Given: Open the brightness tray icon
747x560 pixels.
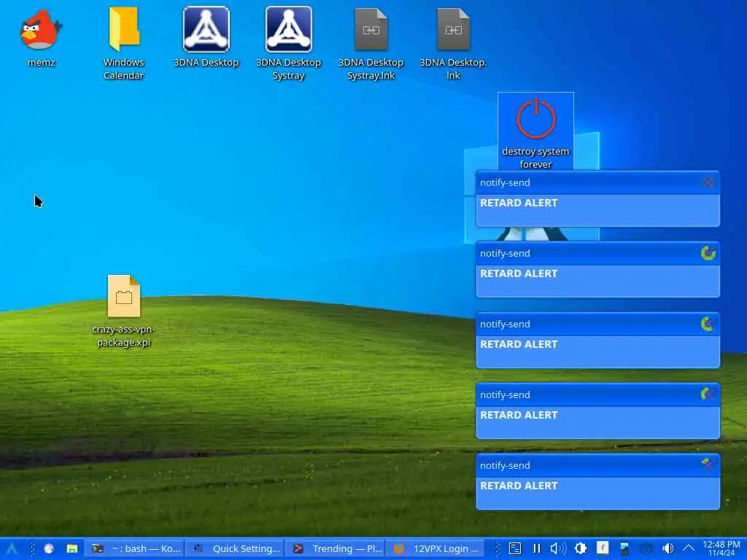Looking at the screenshot, I should coord(580,548).
